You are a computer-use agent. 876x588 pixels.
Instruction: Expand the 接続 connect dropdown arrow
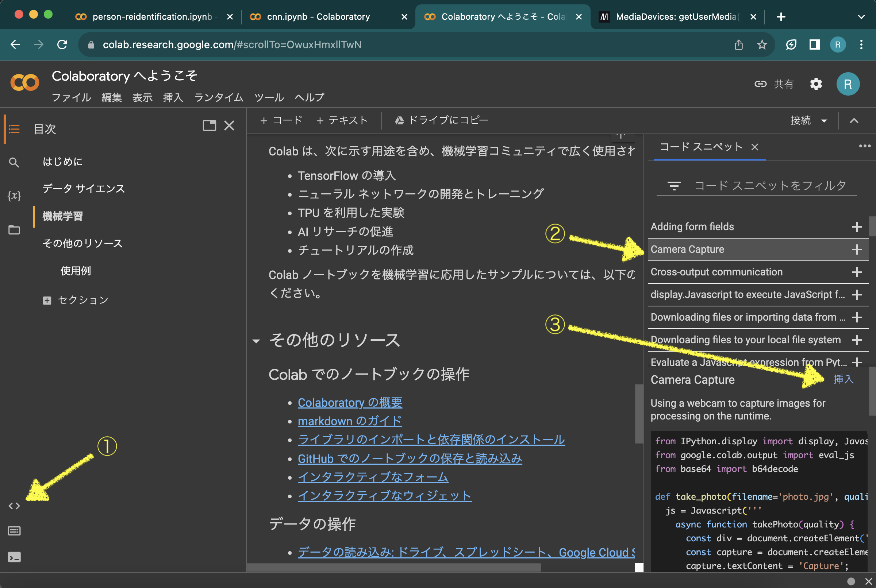824,120
